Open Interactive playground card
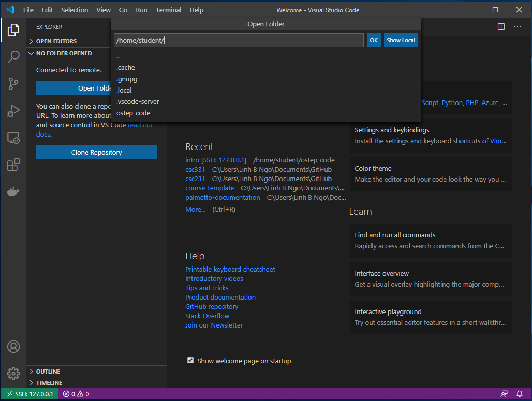This screenshot has width=532, height=401. coord(431,317)
